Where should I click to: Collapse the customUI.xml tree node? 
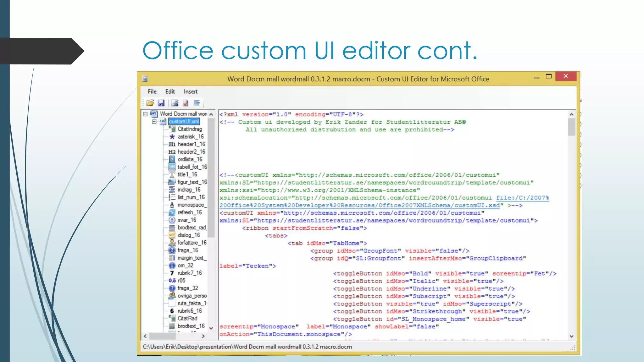click(154, 121)
